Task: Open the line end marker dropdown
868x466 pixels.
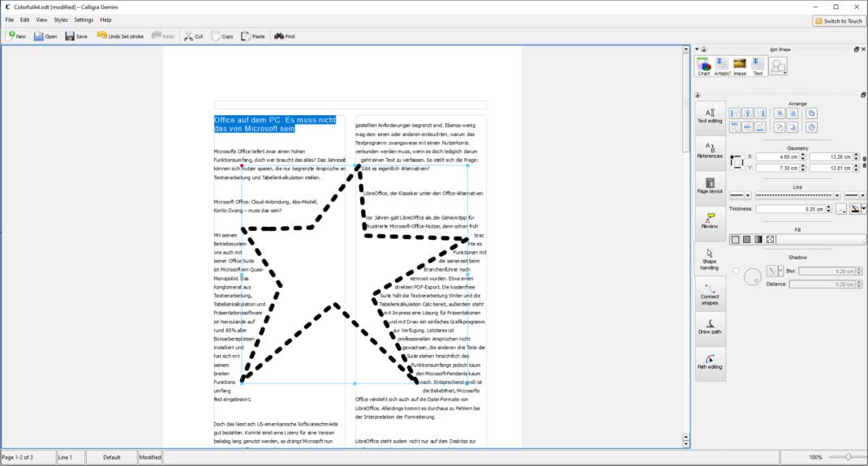Action: pos(854,195)
